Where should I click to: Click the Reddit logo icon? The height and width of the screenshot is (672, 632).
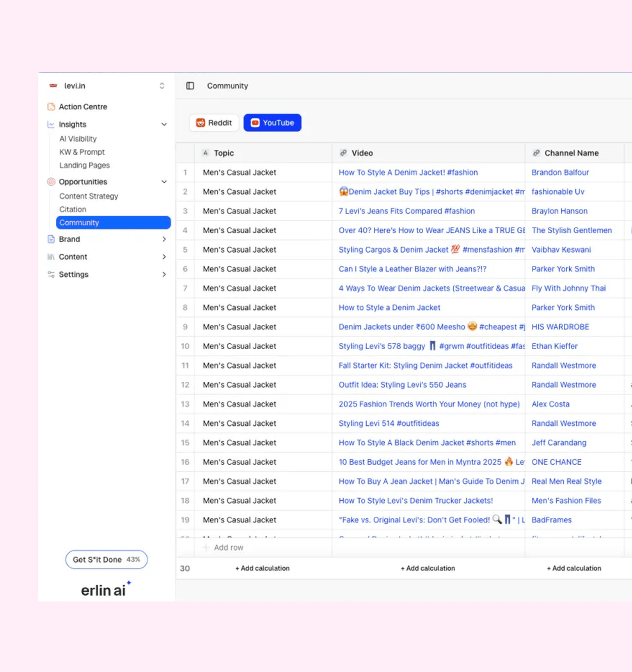click(x=201, y=123)
